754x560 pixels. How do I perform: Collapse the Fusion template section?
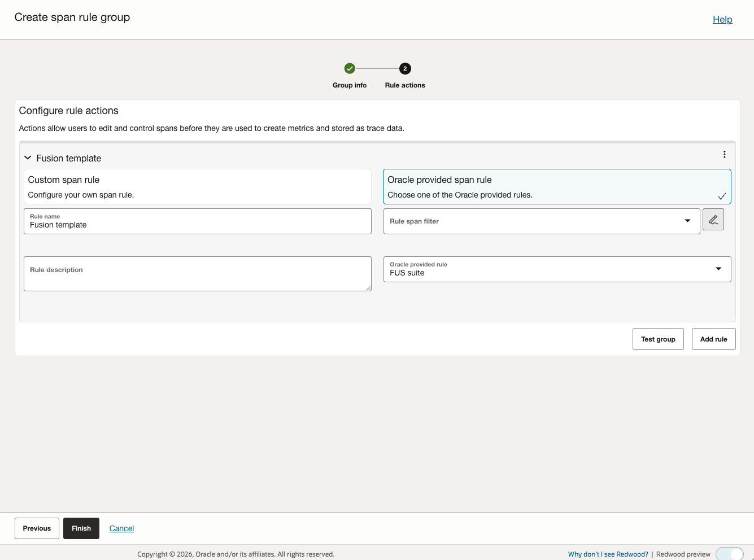(x=28, y=158)
